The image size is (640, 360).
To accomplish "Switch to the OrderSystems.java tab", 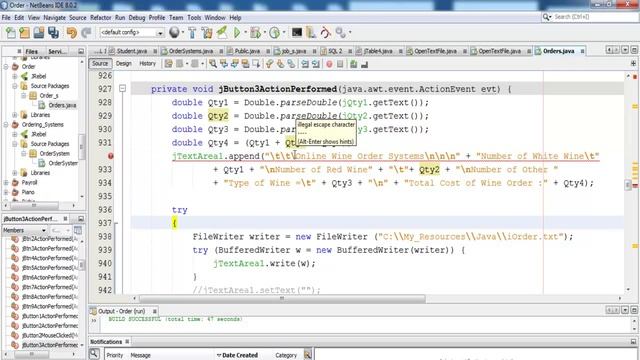I will click(x=191, y=51).
